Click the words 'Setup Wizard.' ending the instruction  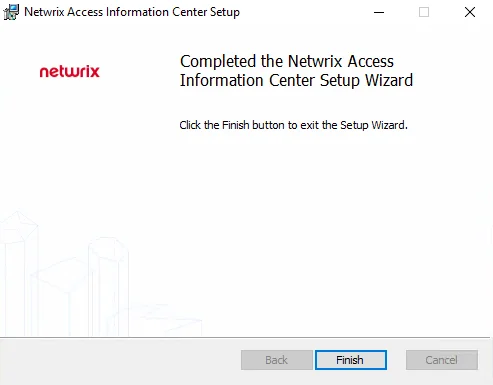pos(374,125)
